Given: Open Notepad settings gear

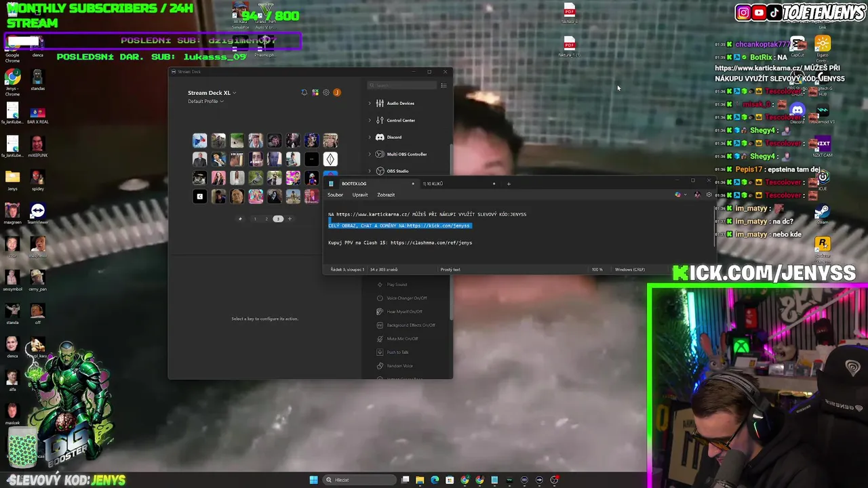Looking at the screenshot, I should coord(709,195).
